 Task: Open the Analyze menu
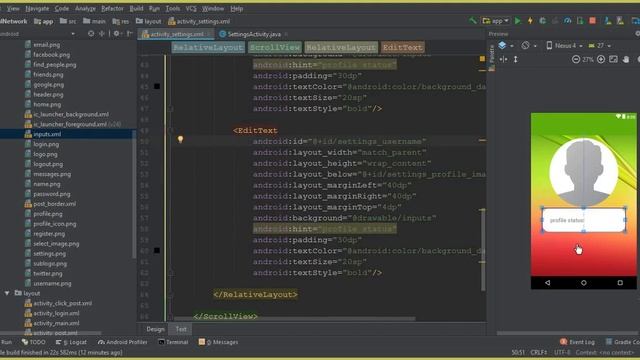pyautogui.click(x=85, y=8)
